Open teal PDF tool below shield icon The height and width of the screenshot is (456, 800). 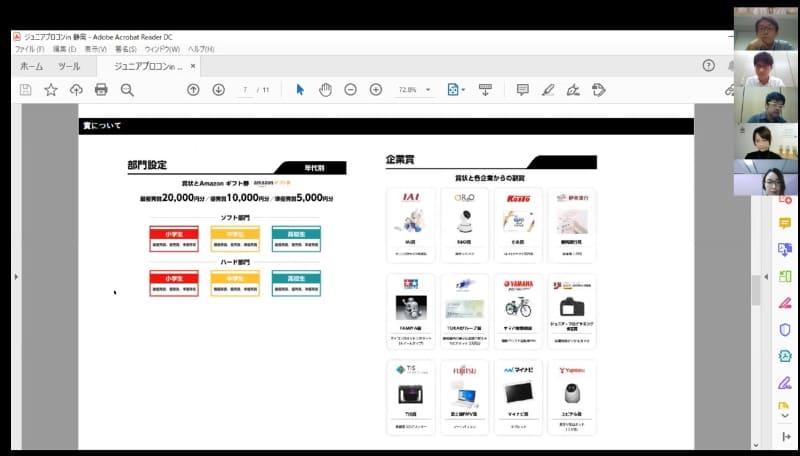click(x=785, y=356)
